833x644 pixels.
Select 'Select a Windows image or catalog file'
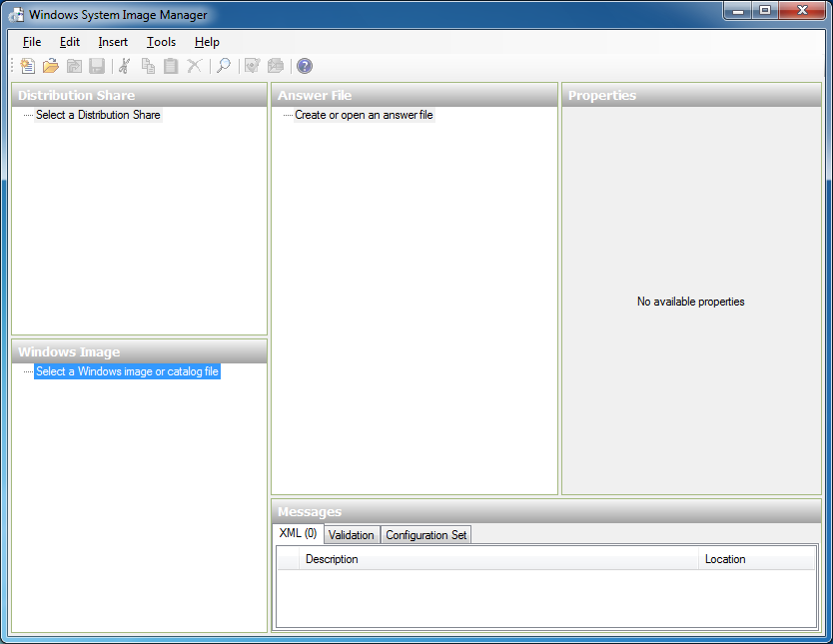coord(127,371)
